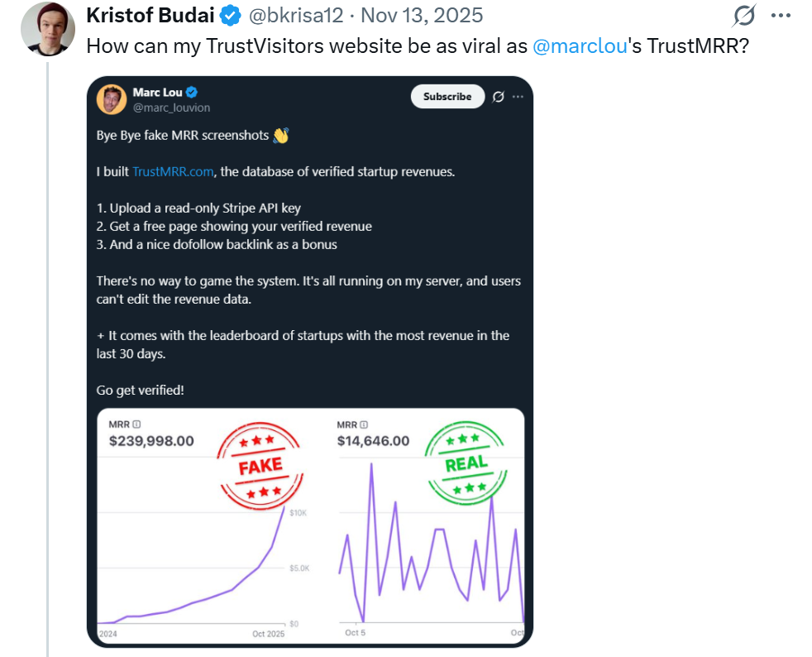Click the Grok icon on Kristof's tweet
This screenshot has width=812, height=657.
(x=743, y=14)
